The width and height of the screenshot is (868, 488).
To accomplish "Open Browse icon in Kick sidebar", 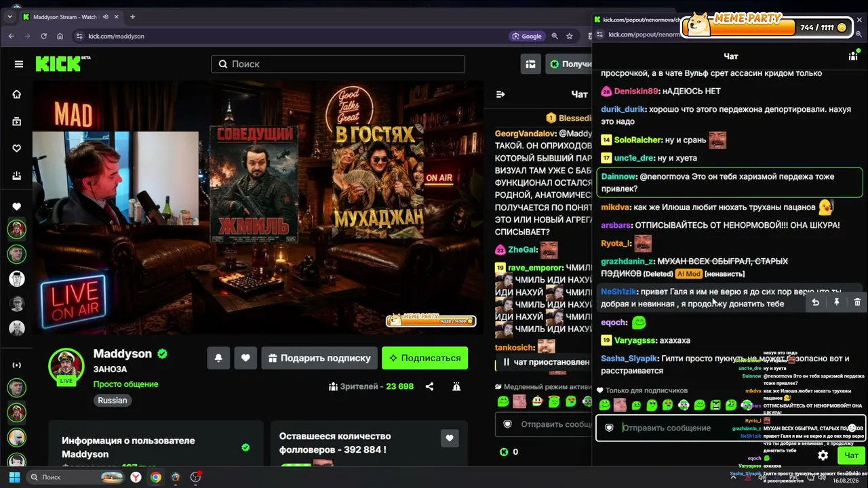I will tap(17, 121).
